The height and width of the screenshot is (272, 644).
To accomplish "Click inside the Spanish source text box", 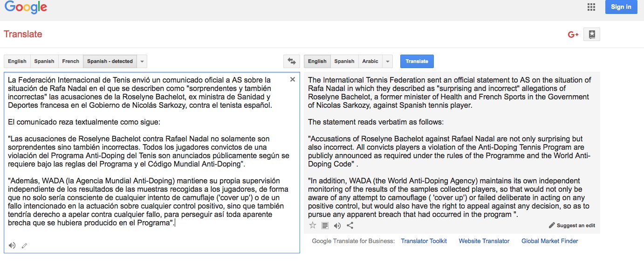I will [152, 162].
